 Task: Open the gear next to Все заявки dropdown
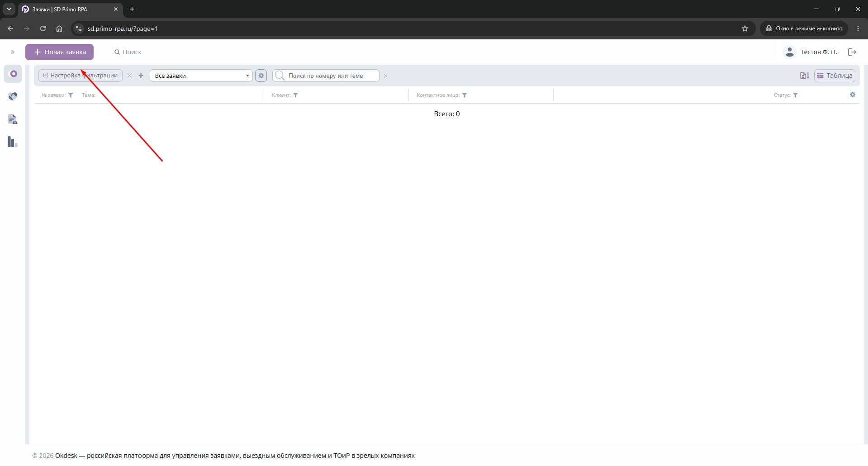click(x=261, y=76)
